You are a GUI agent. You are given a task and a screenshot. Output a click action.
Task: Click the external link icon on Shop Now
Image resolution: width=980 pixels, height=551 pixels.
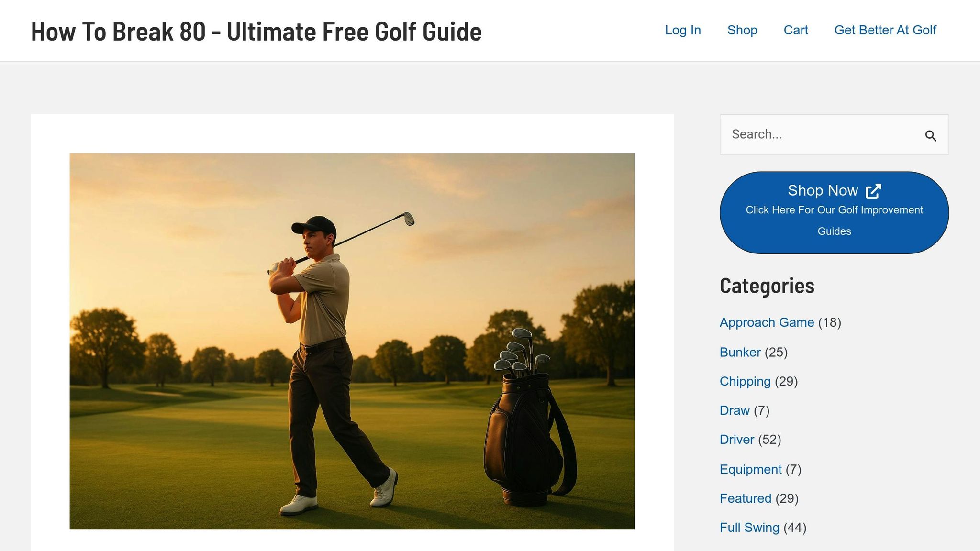click(873, 191)
